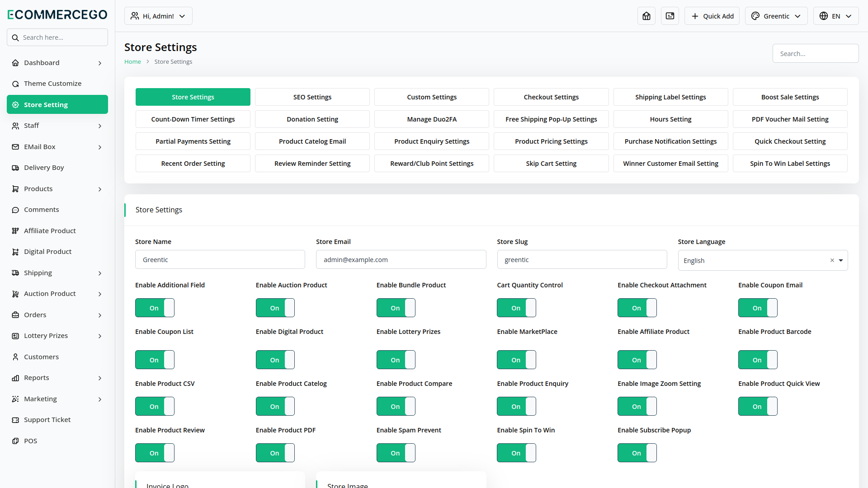The width and height of the screenshot is (868, 488).
Task: Toggle Enable Subscribe Popup switch
Action: point(637,453)
